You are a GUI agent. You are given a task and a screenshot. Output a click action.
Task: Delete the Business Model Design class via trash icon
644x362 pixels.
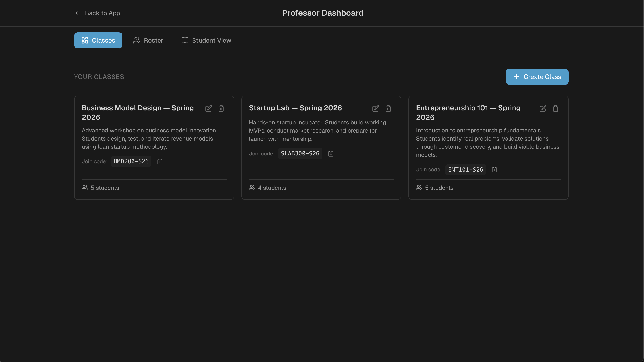[x=221, y=108]
